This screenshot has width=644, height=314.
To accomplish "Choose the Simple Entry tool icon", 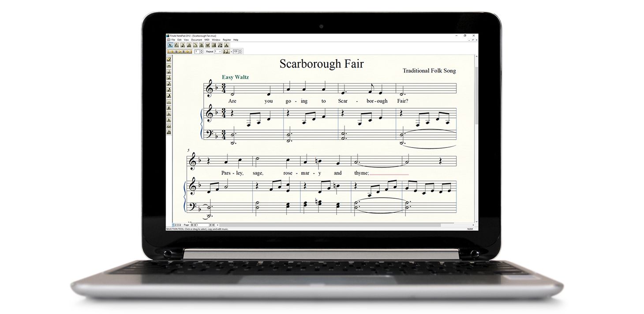I will [x=183, y=45].
